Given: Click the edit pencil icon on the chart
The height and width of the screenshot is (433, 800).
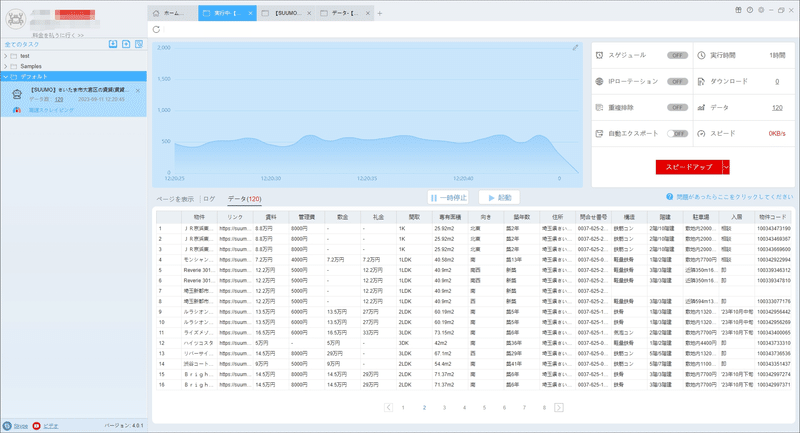Looking at the screenshot, I should click(575, 48).
